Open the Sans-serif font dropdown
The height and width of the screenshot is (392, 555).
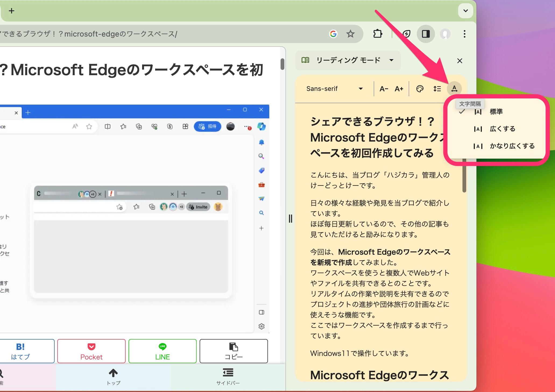334,89
